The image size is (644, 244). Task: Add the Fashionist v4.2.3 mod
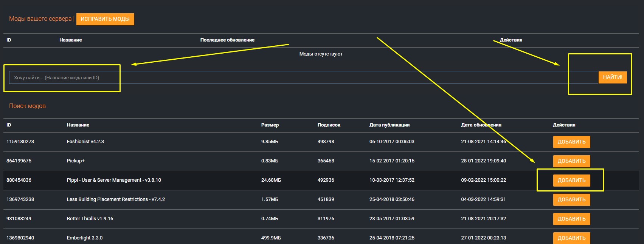point(571,142)
